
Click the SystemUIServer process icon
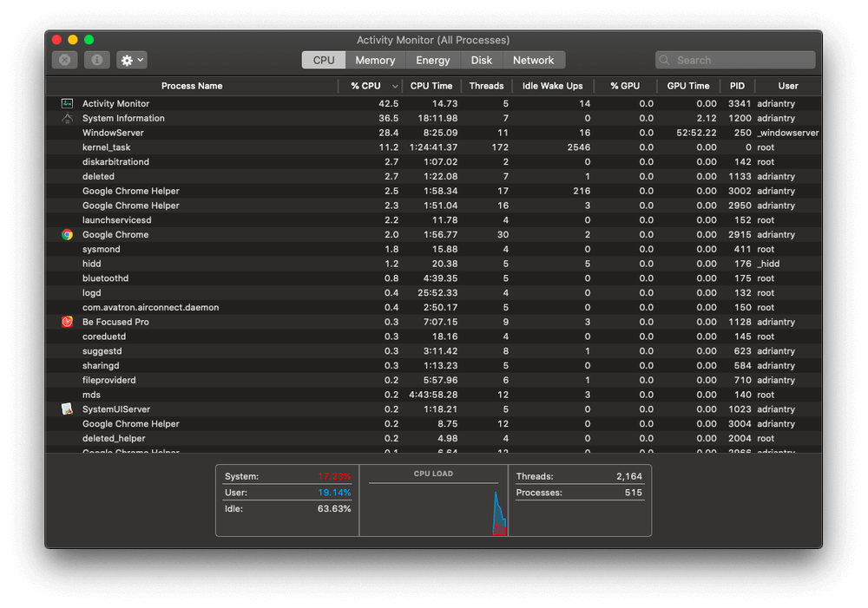click(67, 409)
